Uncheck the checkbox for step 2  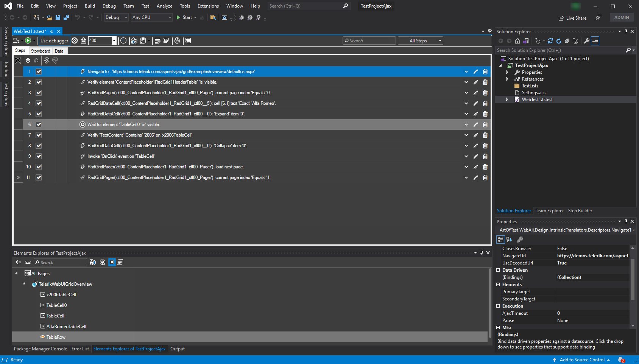tap(39, 82)
